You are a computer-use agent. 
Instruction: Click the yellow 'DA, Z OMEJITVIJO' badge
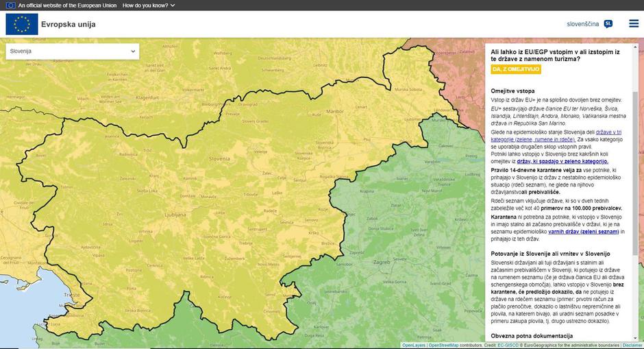click(516, 69)
